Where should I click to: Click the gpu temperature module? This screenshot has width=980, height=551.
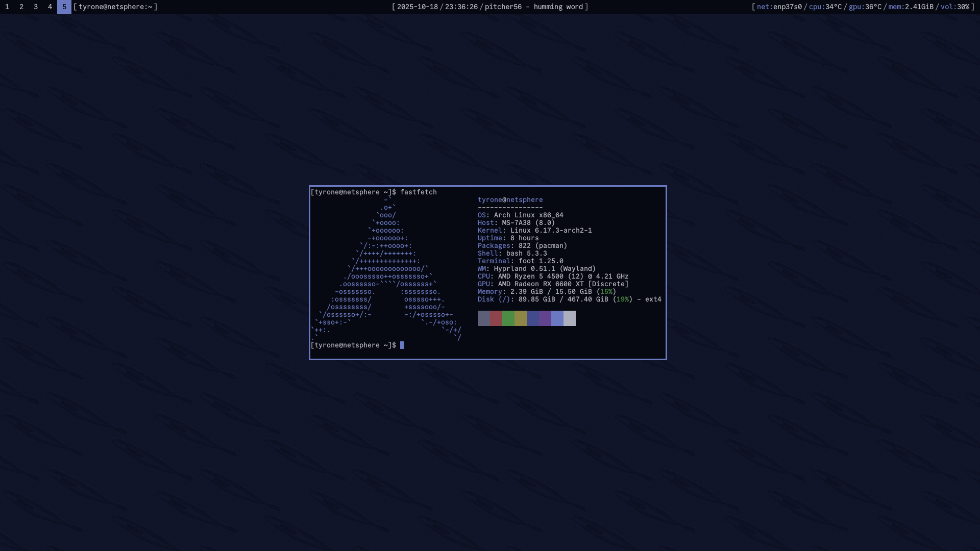click(865, 7)
